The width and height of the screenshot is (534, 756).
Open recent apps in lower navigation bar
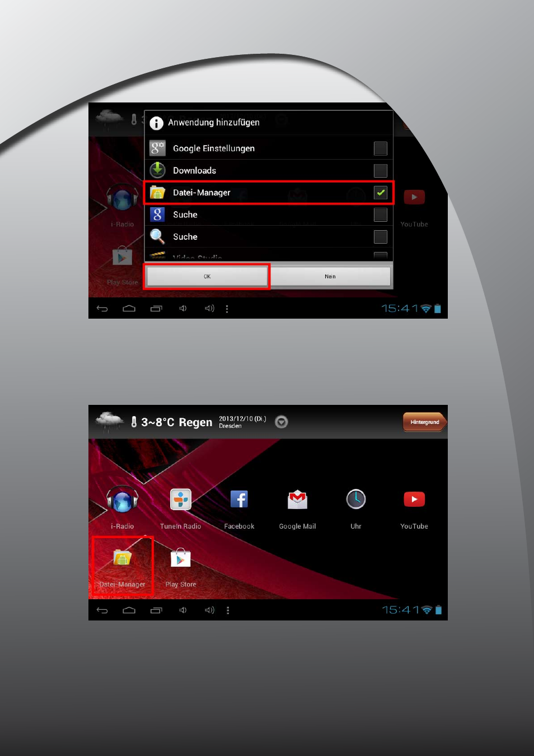coord(156,610)
